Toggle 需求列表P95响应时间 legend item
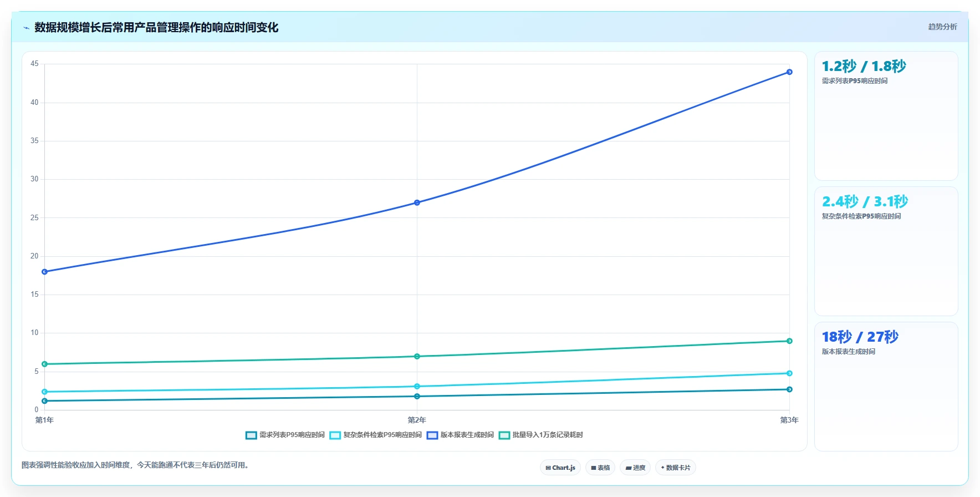 point(285,435)
